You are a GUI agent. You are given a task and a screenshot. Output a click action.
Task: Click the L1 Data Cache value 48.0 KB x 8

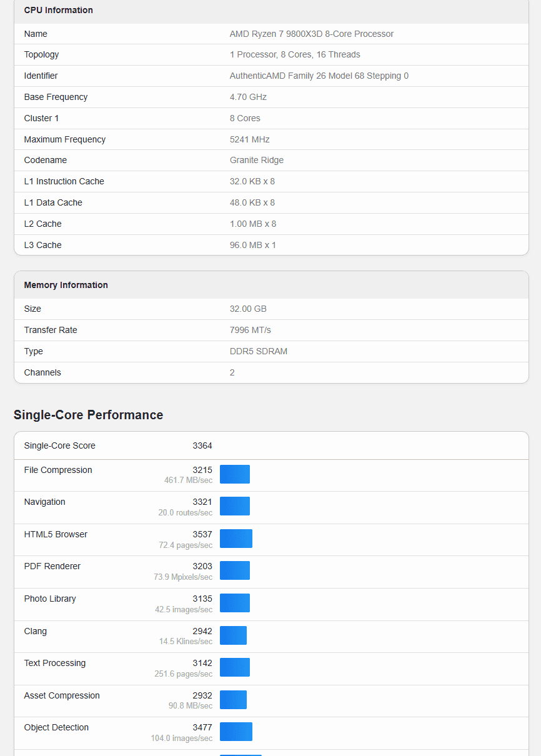(252, 202)
